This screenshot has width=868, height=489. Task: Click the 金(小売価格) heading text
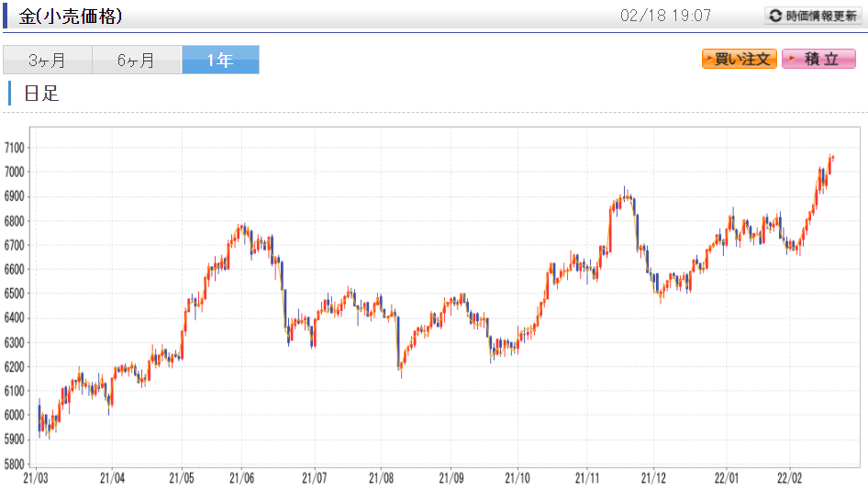[71, 17]
